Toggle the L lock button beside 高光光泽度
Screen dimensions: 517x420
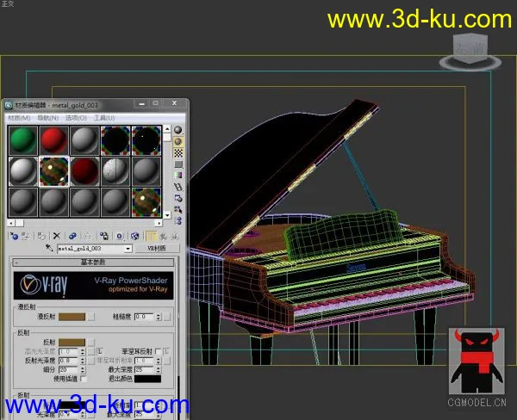[x=98, y=352]
